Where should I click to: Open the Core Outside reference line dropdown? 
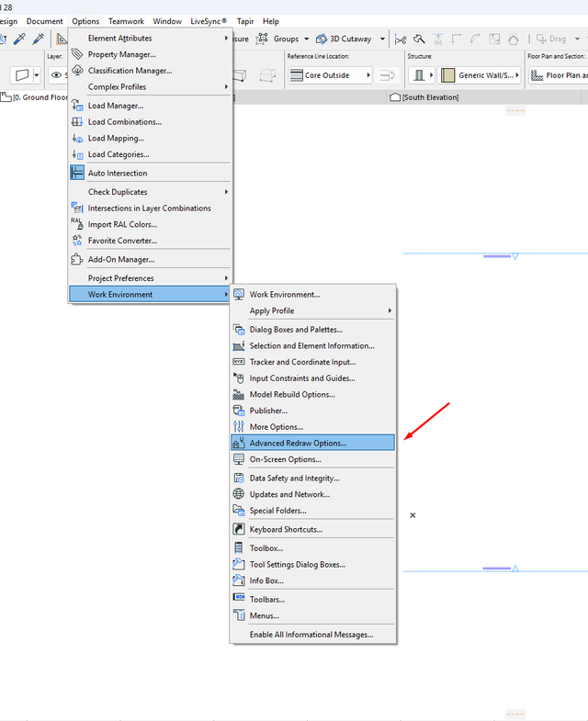point(330,75)
